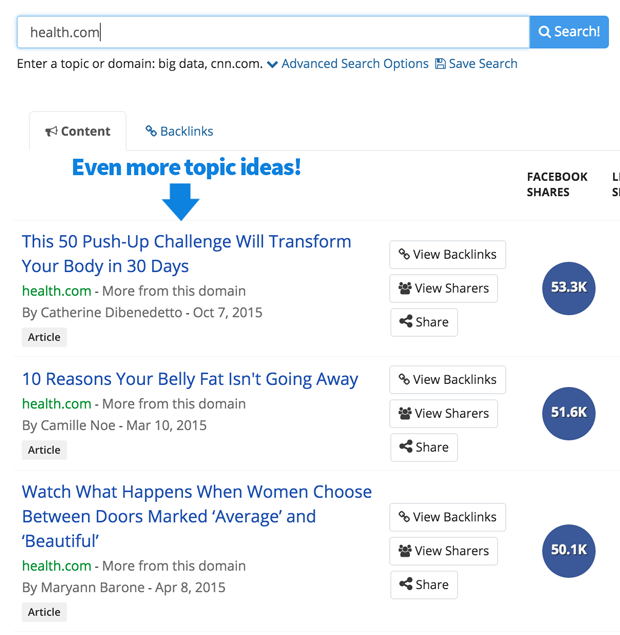Image resolution: width=620 pixels, height=635 pixels.
Task: Expand Advanced Search Options chevron
Action: click(x=273, y=64)
